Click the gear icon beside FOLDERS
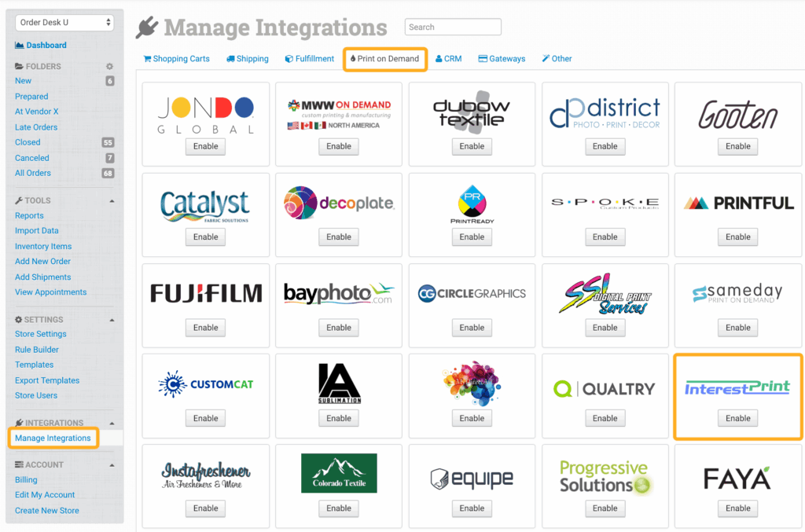Viewport: 805px width, 532px height. click(110, 67)
